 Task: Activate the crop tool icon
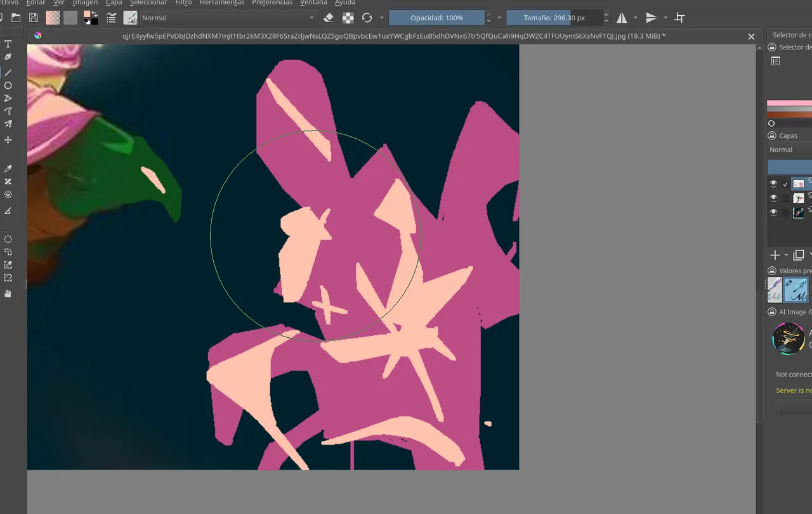680,18
